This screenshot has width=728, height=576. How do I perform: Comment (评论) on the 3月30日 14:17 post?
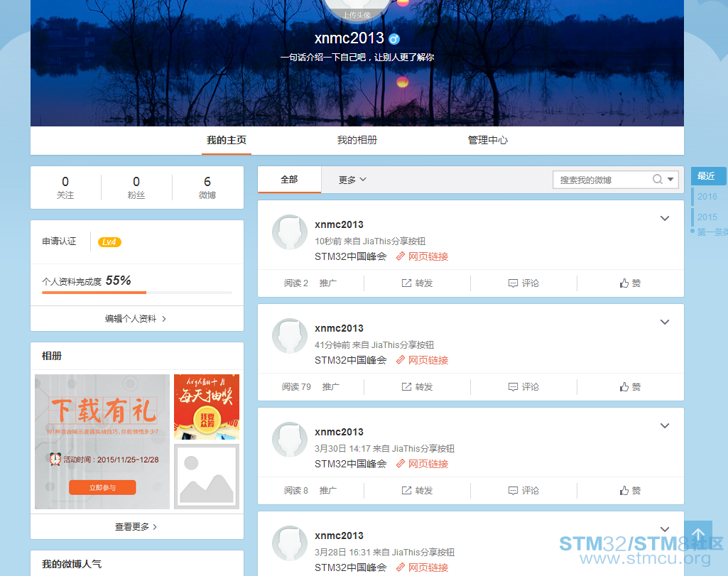523,491
